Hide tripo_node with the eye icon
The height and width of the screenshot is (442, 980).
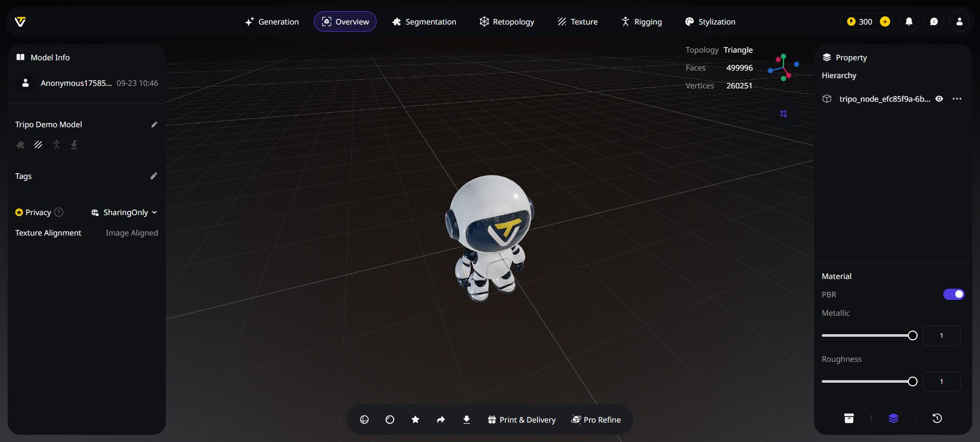click(x=939, y=99)
